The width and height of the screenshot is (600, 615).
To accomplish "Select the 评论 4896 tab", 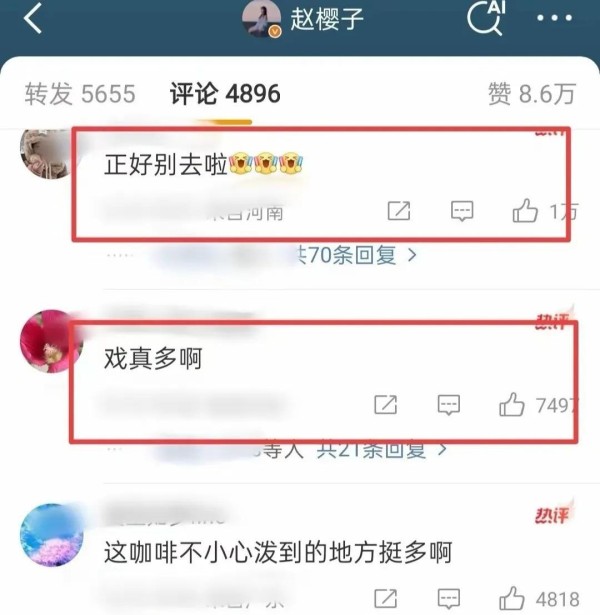I will pyautogui.click(x=225, y=94).
